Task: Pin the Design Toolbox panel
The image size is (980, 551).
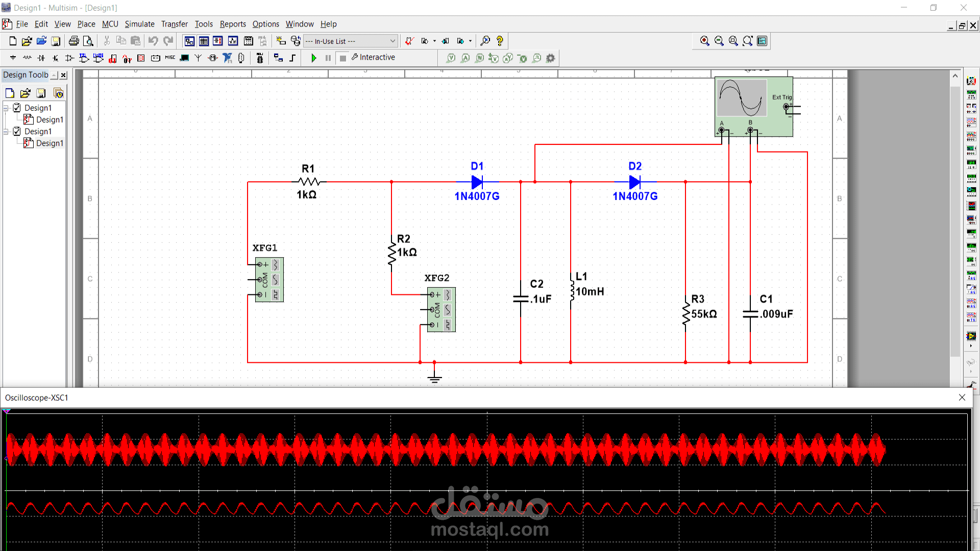Action: click(54, 75)
